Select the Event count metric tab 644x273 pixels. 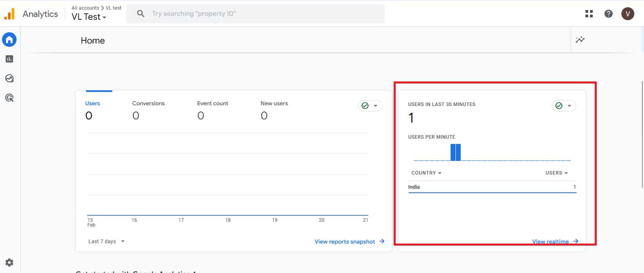[x=212, y=110]
